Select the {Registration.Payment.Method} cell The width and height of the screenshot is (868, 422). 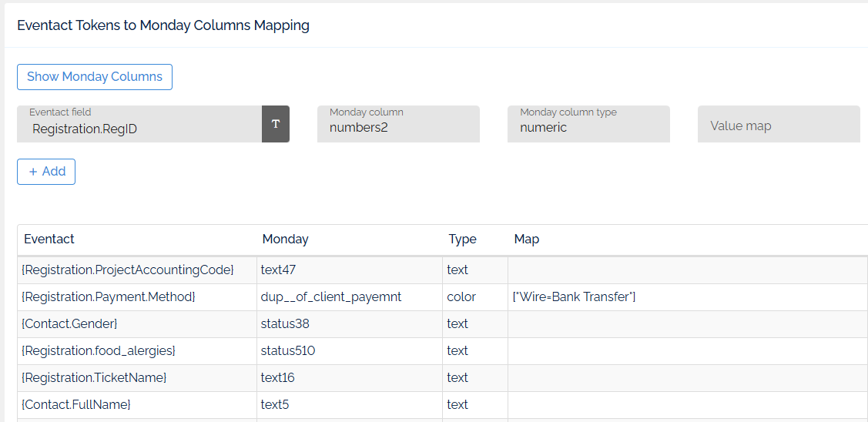pyautogui.click(x=137, y=297)
